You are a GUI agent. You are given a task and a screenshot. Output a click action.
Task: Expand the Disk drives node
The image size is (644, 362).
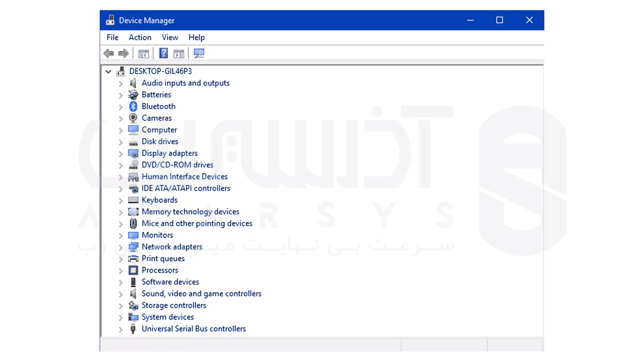pos(121,142)
